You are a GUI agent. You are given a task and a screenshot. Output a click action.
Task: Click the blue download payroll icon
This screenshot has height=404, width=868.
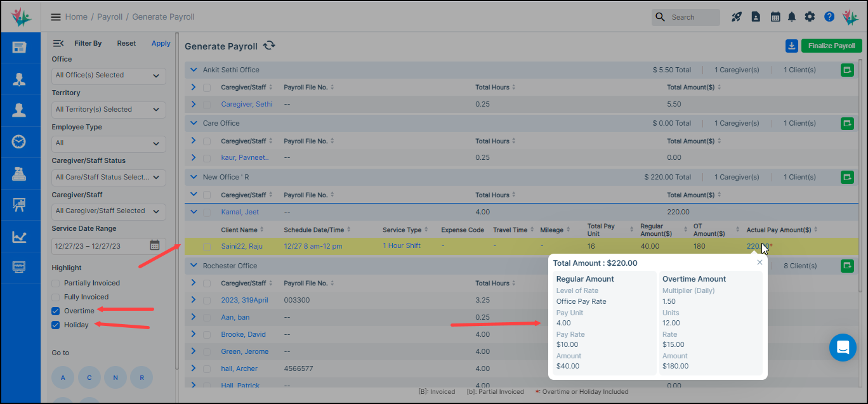[791, 46]
